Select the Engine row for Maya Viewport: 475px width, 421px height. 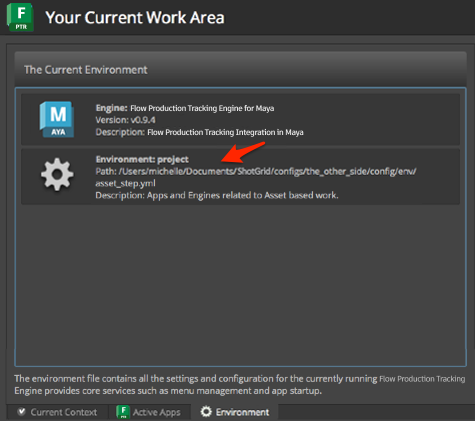coord(240,120)
